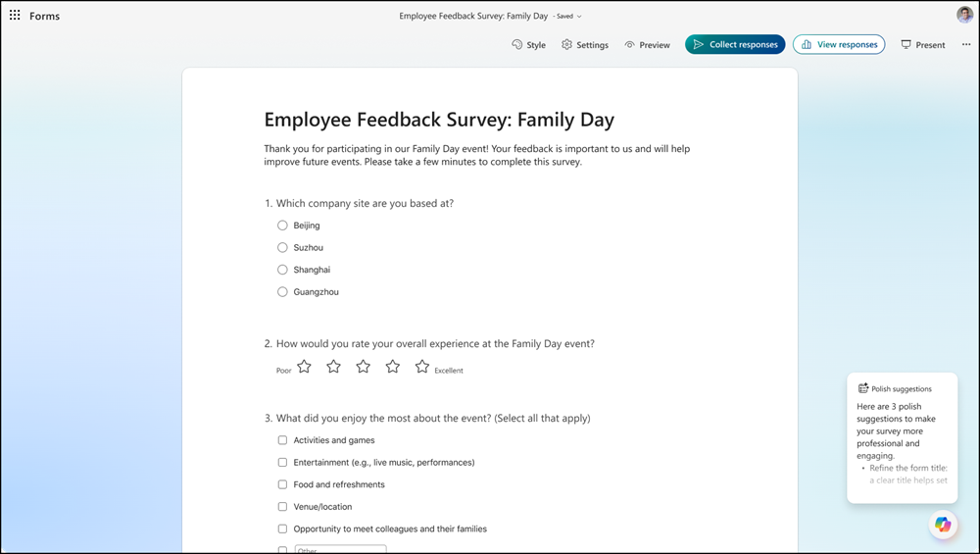Viewport: 980px width, 554px height.
Task: Choose the Guangzhou radio option
Action: (282, 292)
